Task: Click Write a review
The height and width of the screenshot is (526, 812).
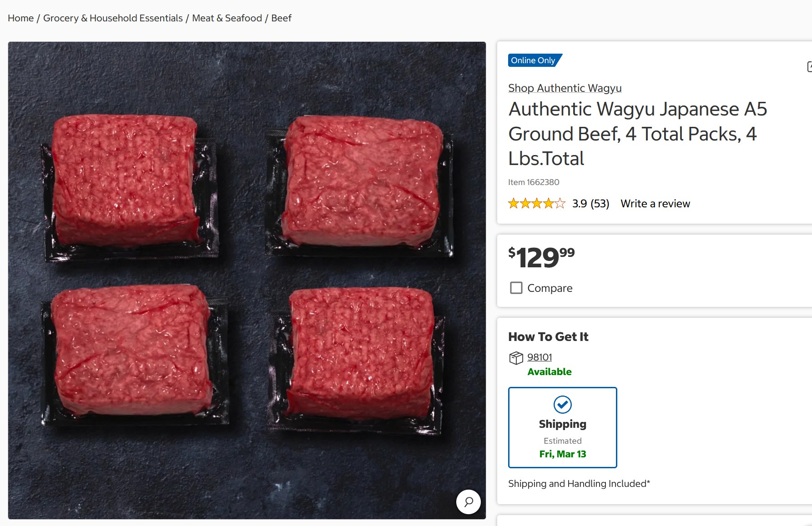Action: click(x=655, y=204)
